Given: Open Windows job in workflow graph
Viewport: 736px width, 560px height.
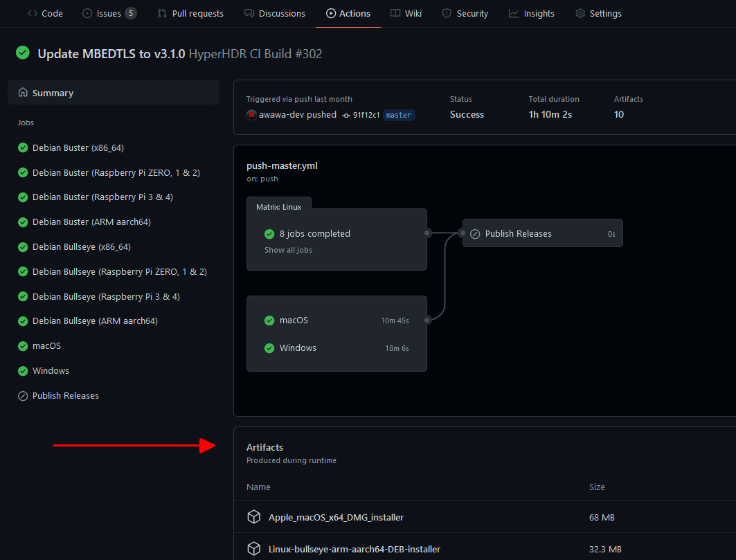Looking at the screenshot, I should tap(336, 347).
